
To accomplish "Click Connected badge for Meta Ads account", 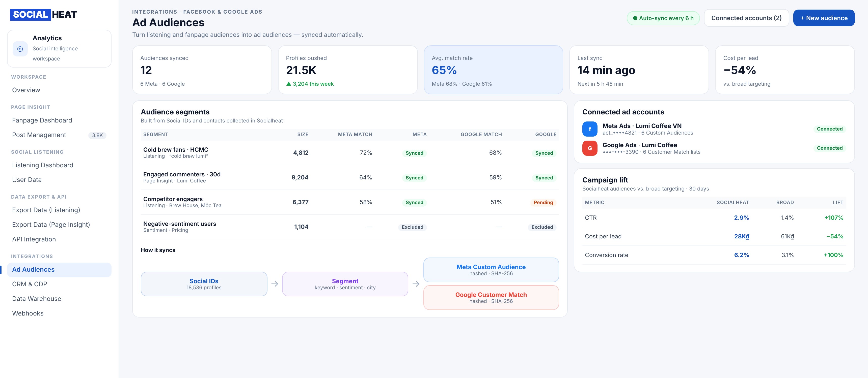I will pos(830,129).
